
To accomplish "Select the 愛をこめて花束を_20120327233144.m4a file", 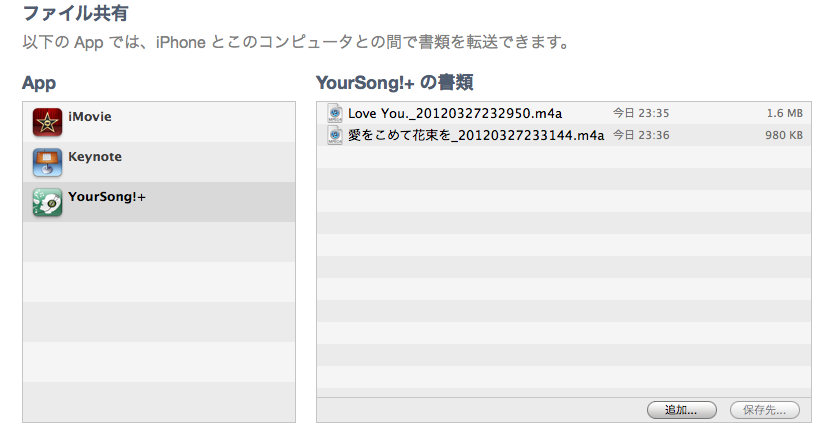I will [564, 135].
